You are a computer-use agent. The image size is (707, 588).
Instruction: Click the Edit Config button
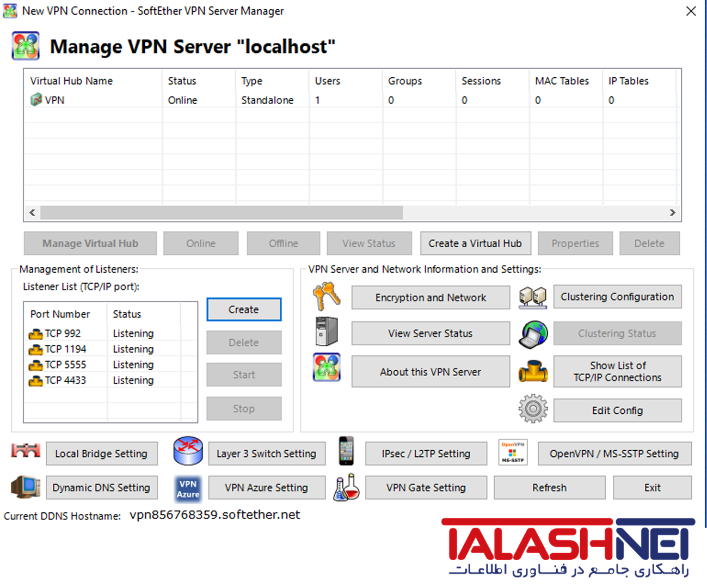[617, 411]
